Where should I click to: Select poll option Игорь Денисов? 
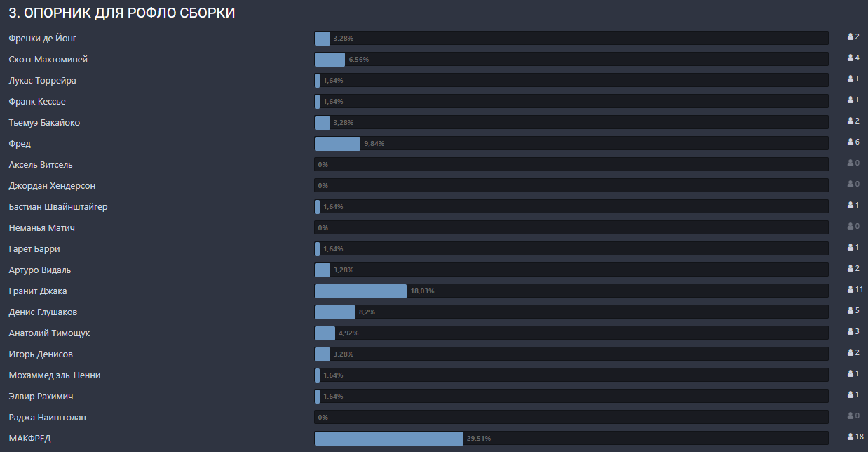point(41,354)
